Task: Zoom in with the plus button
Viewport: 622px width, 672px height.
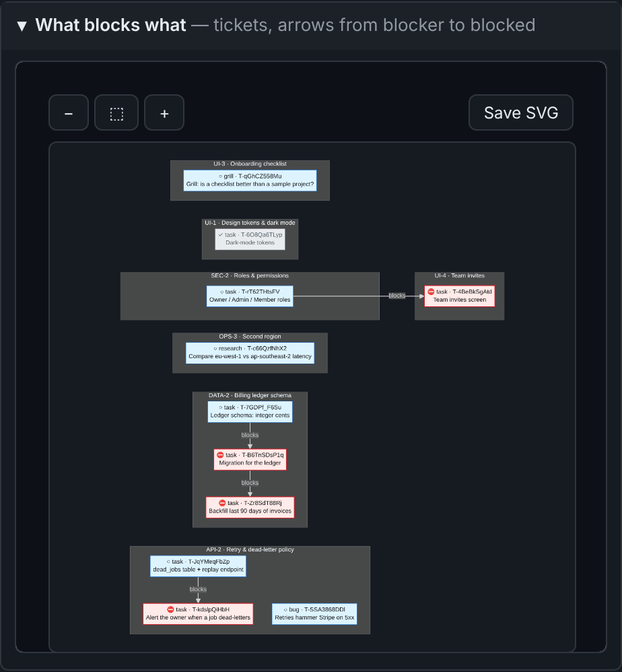Action: tap(164, 112)
